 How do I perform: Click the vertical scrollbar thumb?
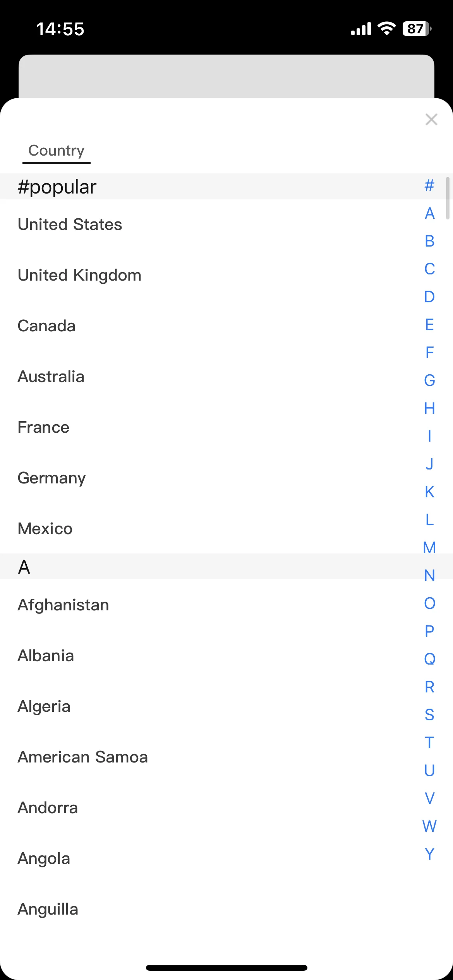point(448,198)
